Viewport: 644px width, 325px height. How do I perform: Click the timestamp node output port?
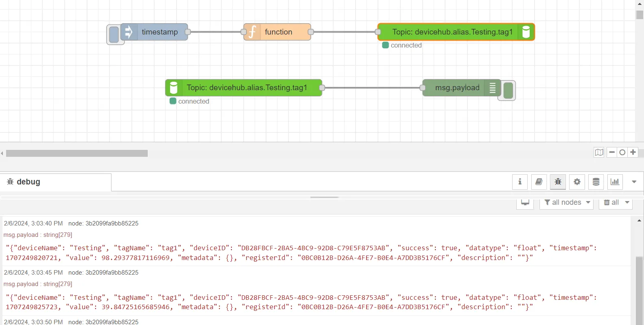188,32
